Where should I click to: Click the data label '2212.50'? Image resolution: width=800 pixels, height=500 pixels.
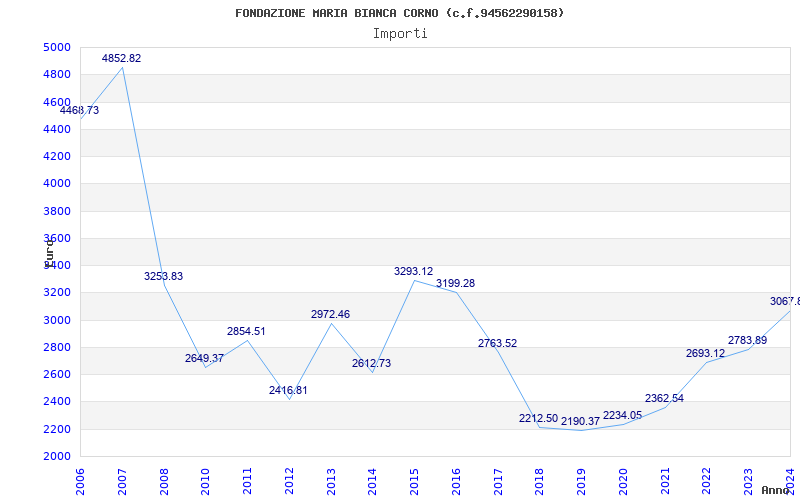click(x=538, y=418)
